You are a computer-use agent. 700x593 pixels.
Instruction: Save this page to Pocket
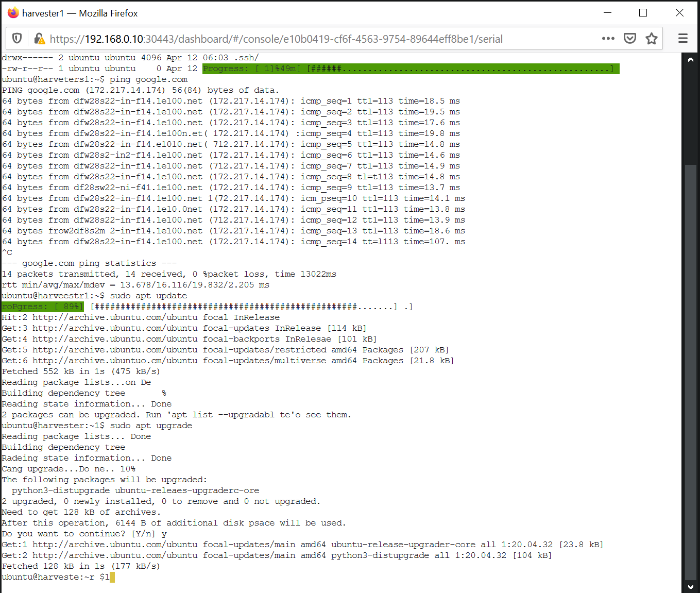(629, 38)
